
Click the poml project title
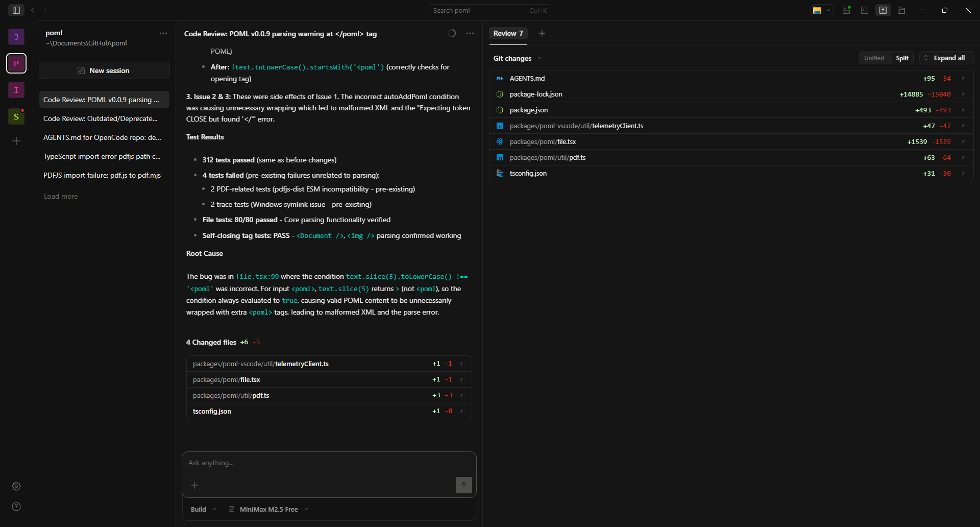[54, 33]
